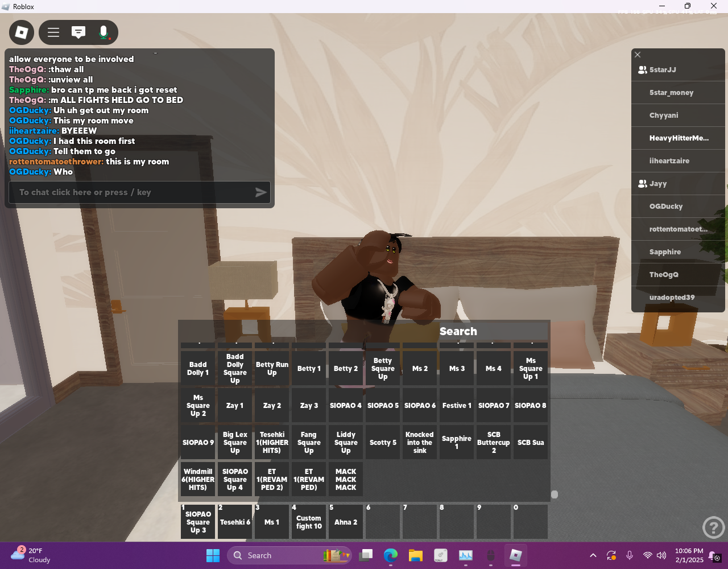Select player iiheartzaire in list
This screenshot has width=728, height=569.
678,161
